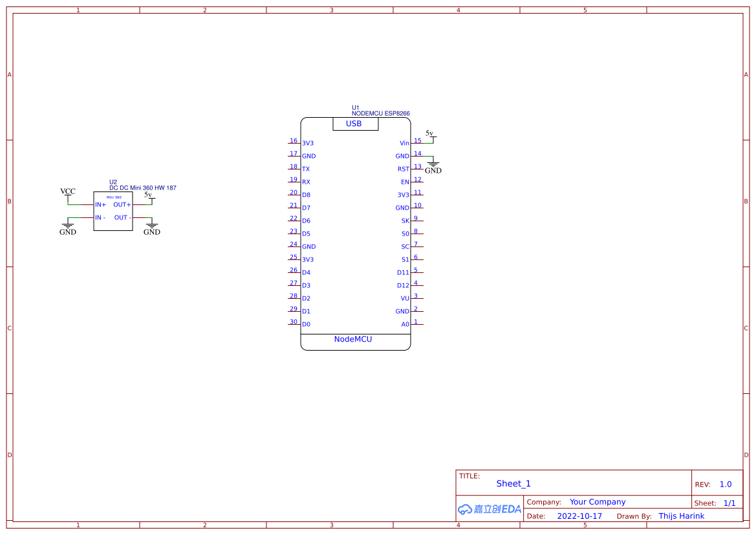Select the VCC power flag on the left
756x535 pixels.
click(67, 191)
